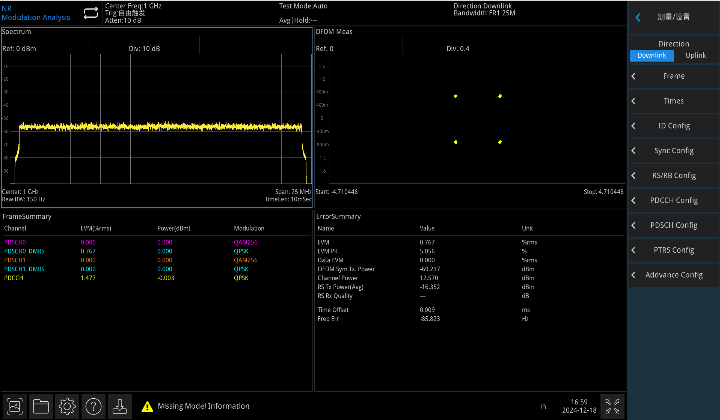Click the PDSCH Config button
This screenshot has width=720, height=420.
pos(673,225)
